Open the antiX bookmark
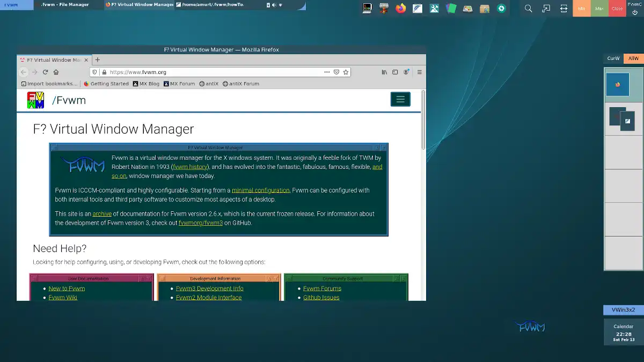Image resolution: width=644 pixels, height=362 pixels. [x=209, y=84]
